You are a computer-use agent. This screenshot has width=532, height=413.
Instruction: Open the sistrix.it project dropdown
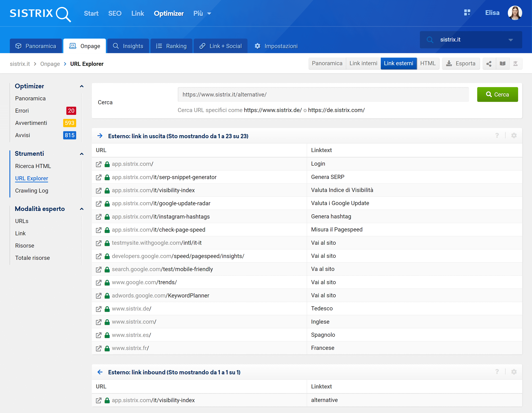(511, 40)
